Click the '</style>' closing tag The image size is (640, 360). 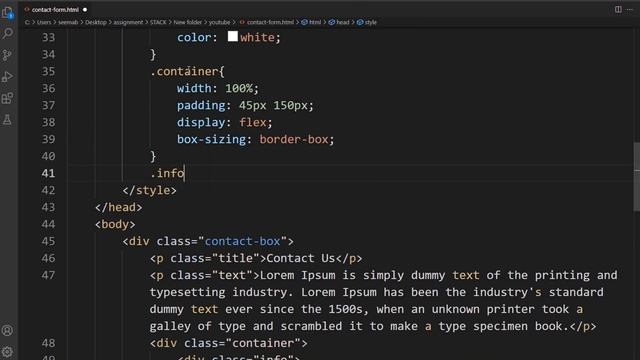pyautogui.click(x=149, y=190)
